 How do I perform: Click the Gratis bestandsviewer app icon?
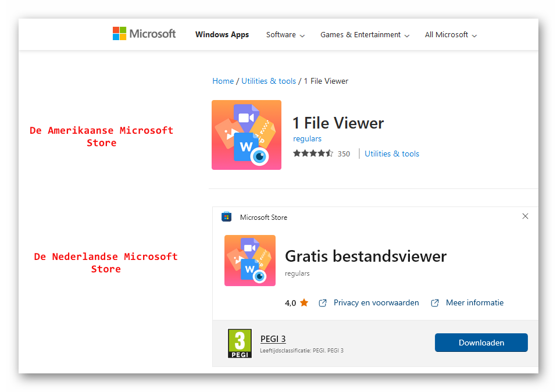(x=250, y=261)
